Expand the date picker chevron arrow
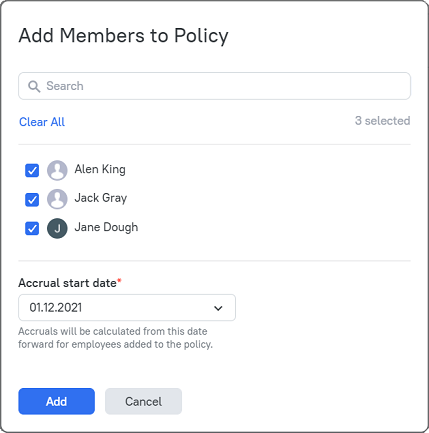 click(x=218, y=308)
